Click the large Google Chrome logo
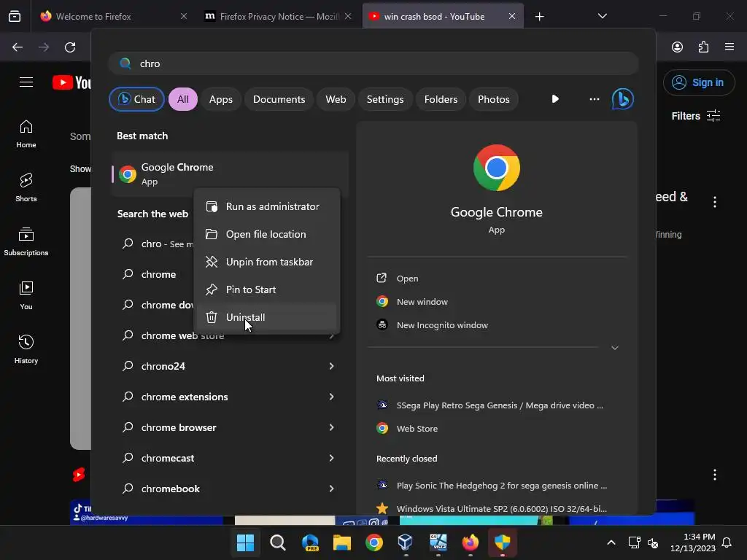747x560 pixels. (x=496, y=168)
